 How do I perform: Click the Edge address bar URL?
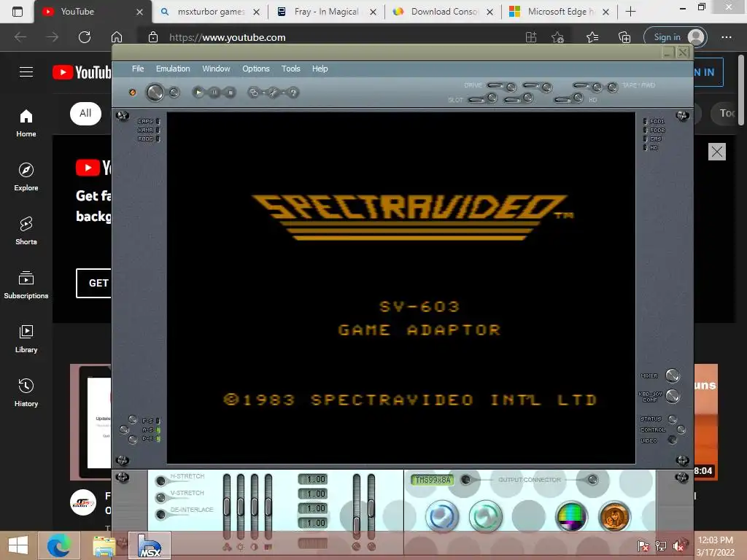228,37
